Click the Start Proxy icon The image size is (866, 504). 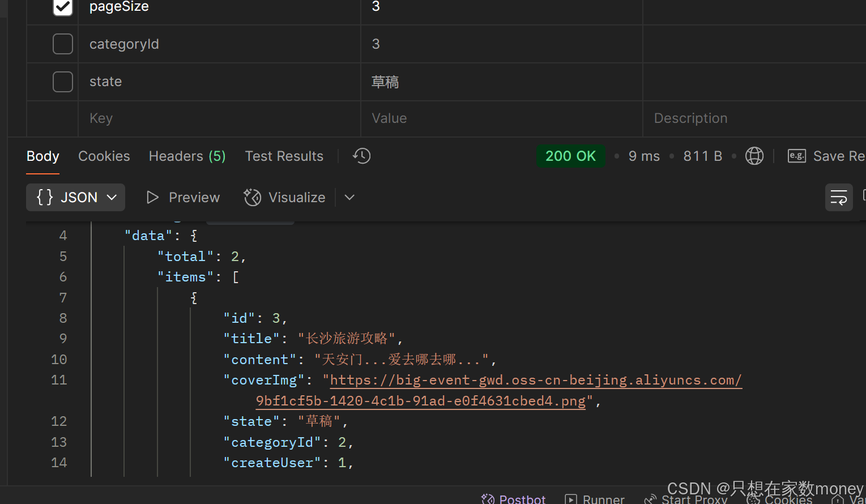click(x=650, y=499)
